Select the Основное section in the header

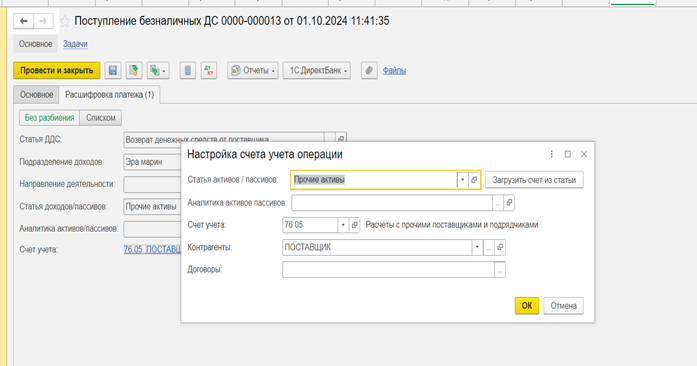[36, 44]
